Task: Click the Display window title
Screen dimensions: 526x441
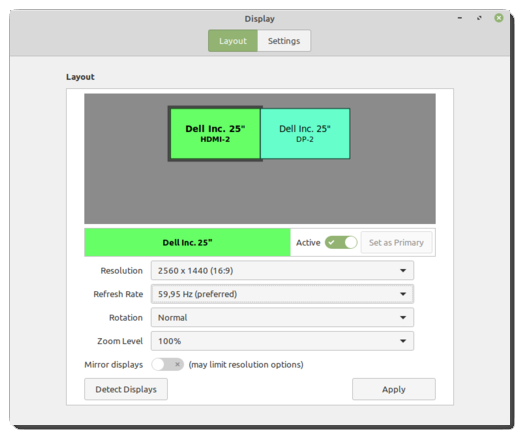Action: pos(260,19)
